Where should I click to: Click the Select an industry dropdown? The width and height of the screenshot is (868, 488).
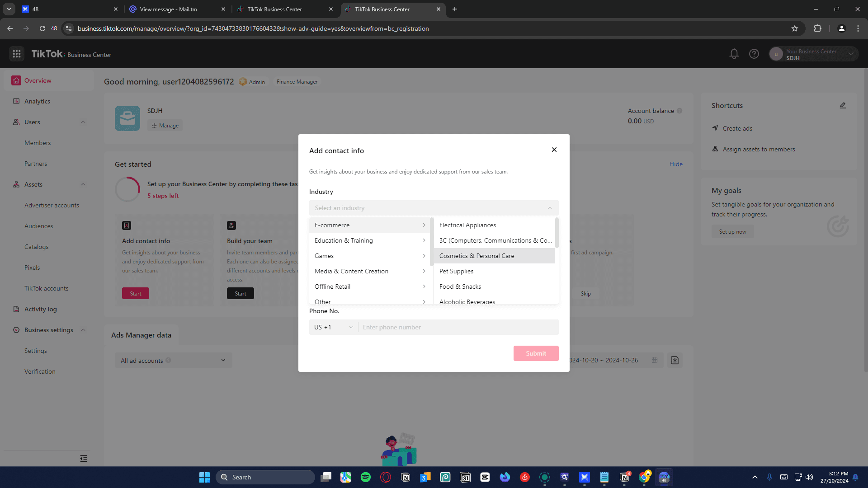click(x=434, y=208)
